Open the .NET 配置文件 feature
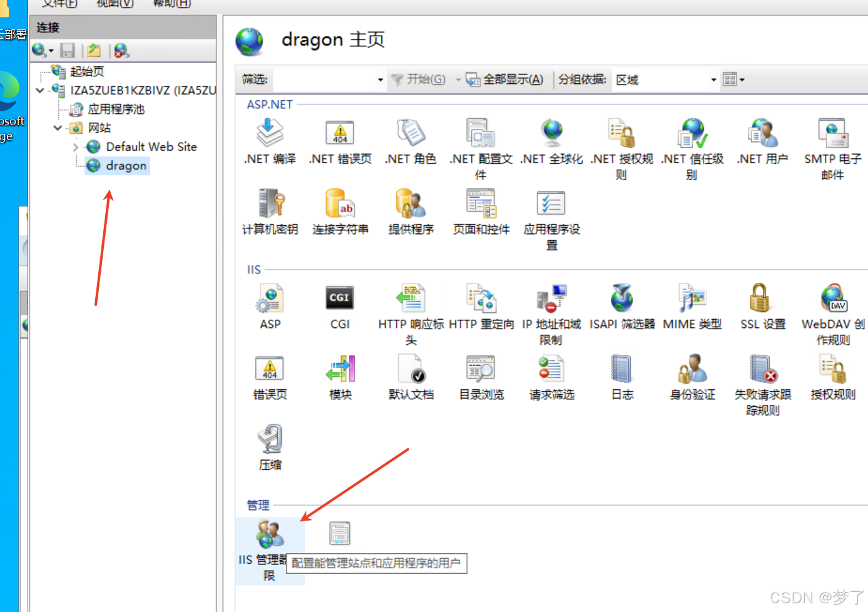This screenshot has width=868, height=612. point(481,149)
